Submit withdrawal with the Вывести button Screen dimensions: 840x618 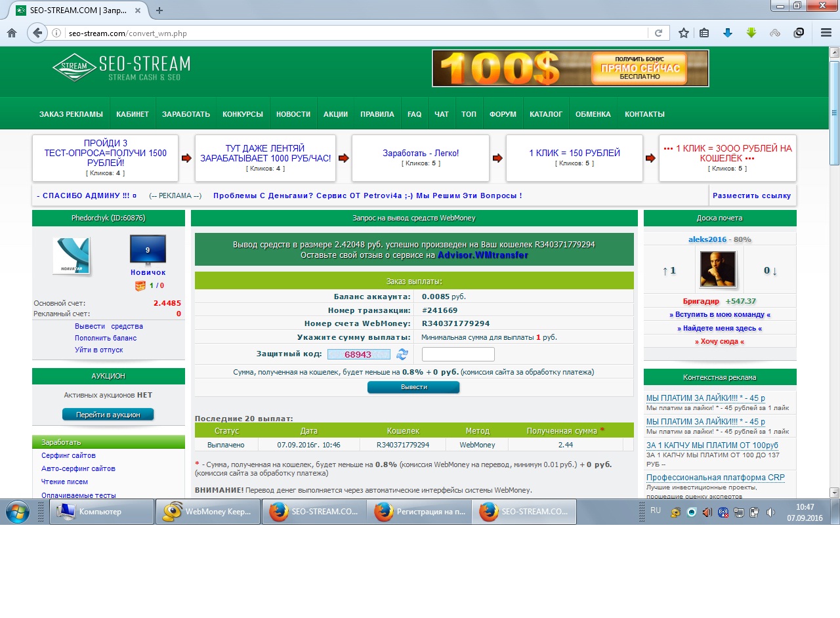(x=413, y=387)
